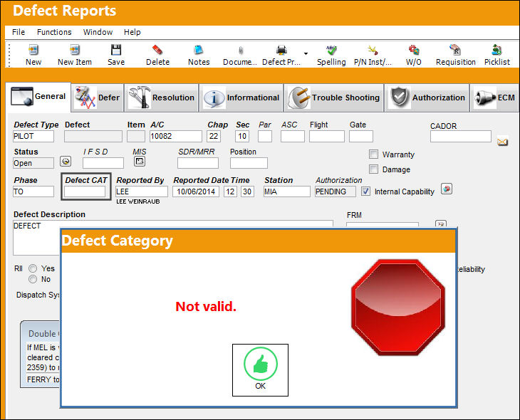Click the I F S D field

103,163
